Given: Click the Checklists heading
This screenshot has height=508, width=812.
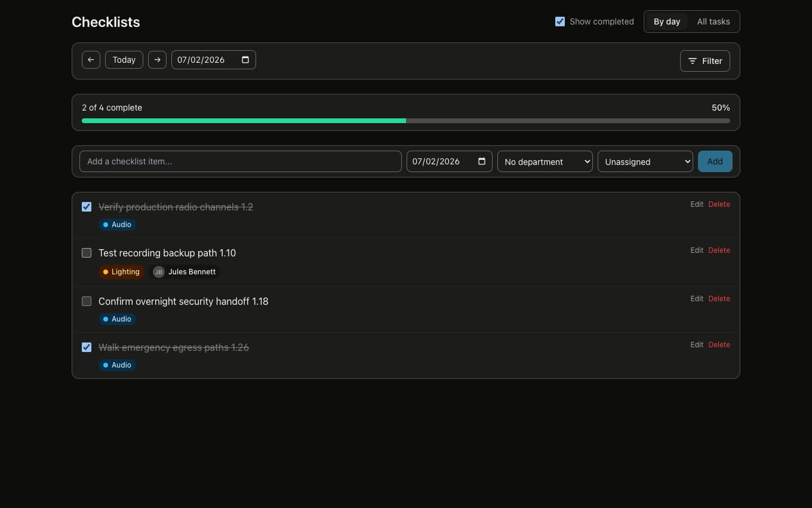Looking at the screenshot, I should point(106,22).
